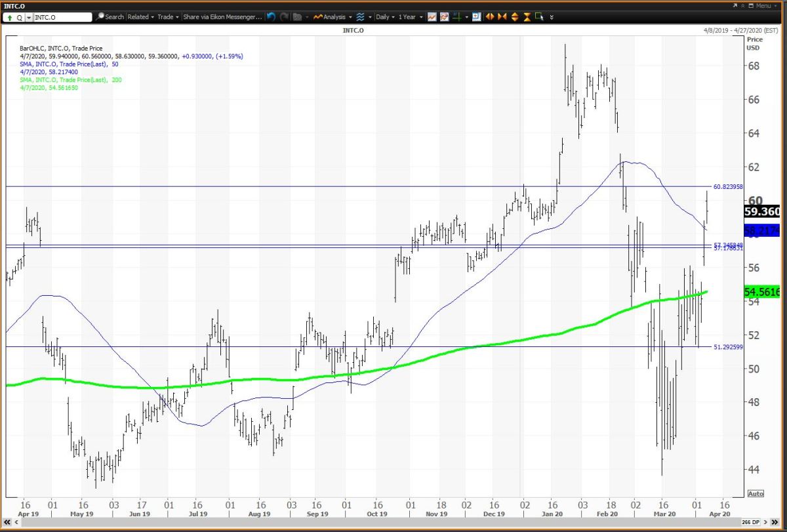Click the Price USD axis header
The height and width of the screenshot is (532, 787).
coord(753,44)
